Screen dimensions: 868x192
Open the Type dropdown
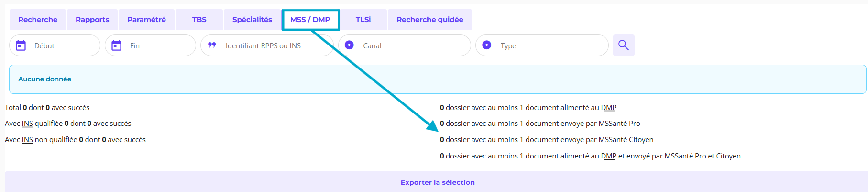550,46
